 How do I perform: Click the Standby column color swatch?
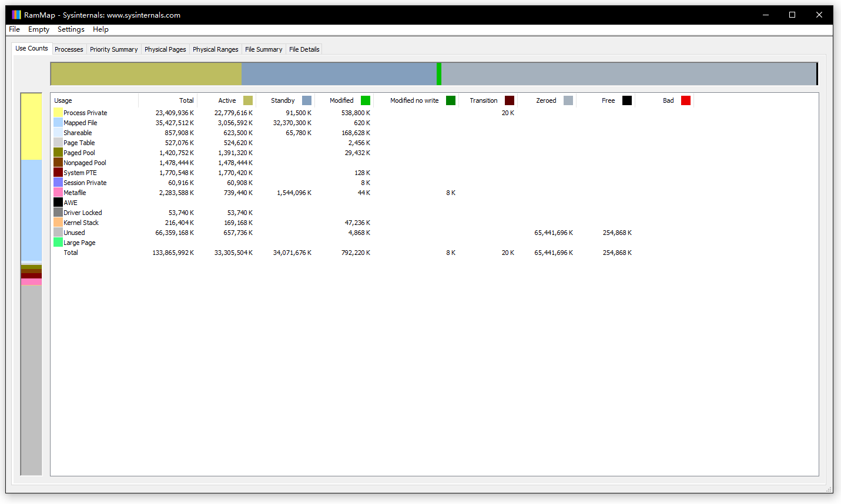(307, 100)
